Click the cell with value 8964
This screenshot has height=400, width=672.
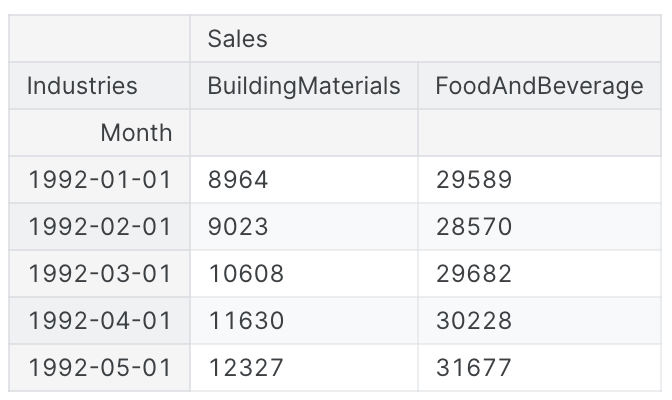(238, 180)
